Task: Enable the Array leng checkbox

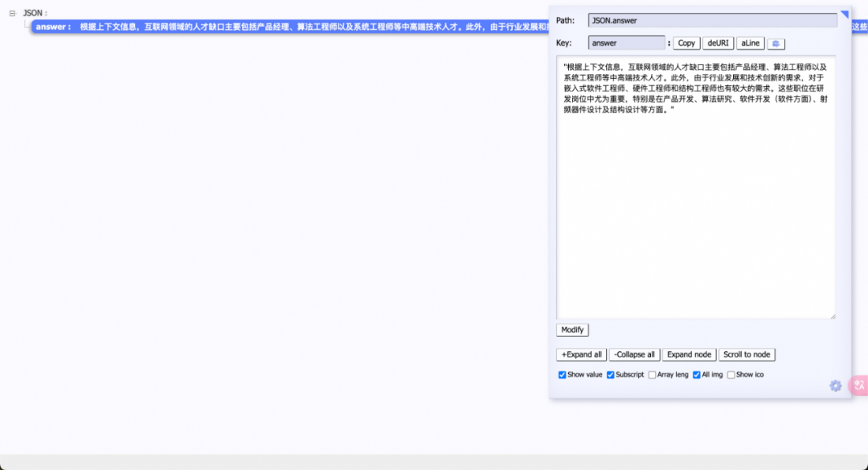Action: pos(652,374)
